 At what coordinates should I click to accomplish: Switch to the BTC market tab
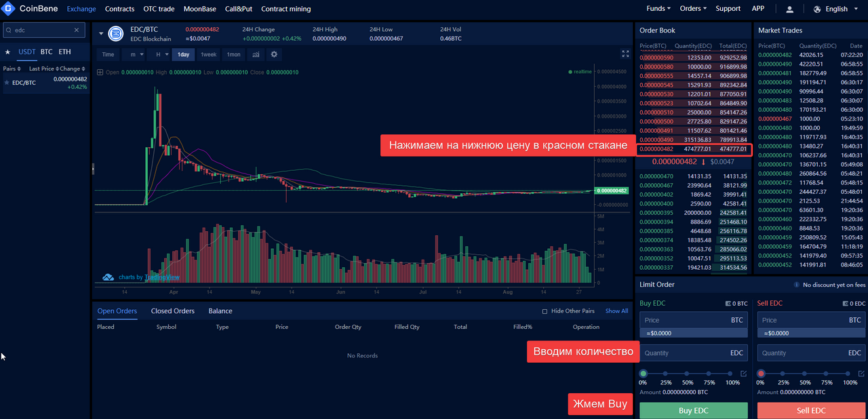[46, 52]
